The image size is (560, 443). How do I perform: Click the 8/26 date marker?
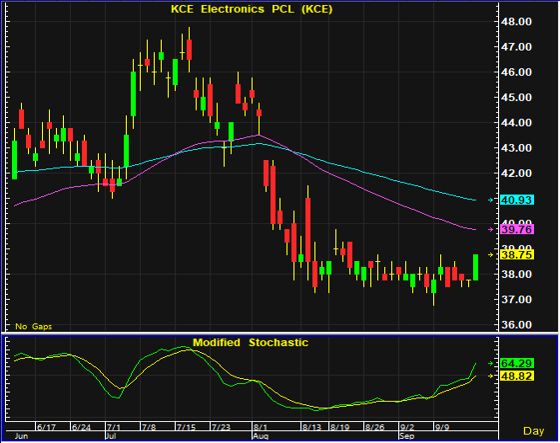(374, 427)
